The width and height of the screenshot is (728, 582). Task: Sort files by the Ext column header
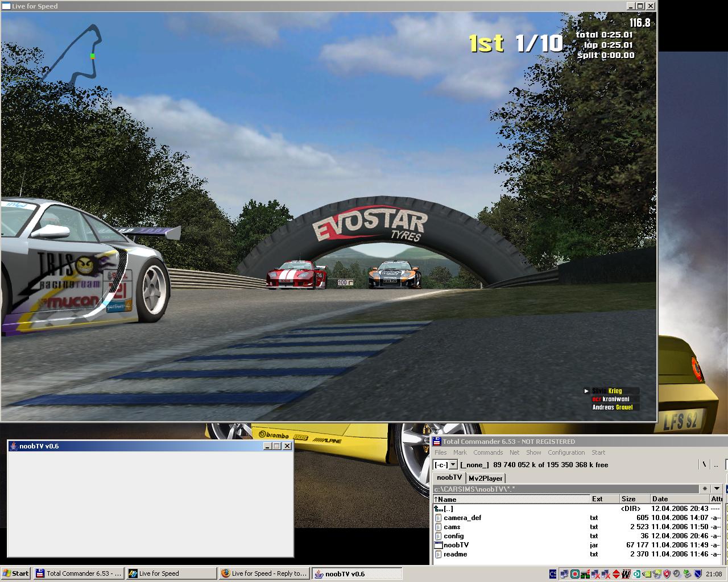[x=605, y=499]
